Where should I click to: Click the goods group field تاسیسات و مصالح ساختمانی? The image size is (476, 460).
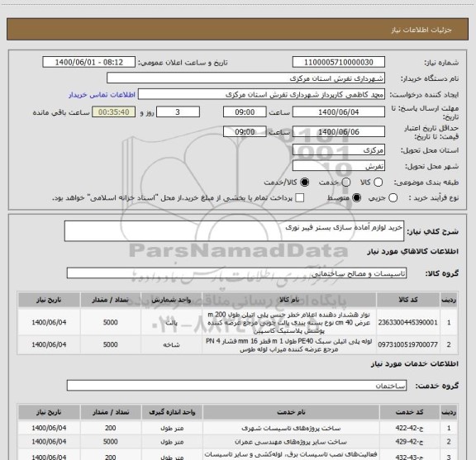[x=236, y=273]
